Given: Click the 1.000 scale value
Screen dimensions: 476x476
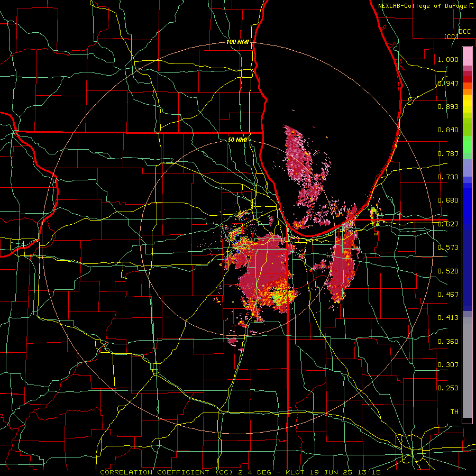Looking at the screenshot, I should (448, 59).
